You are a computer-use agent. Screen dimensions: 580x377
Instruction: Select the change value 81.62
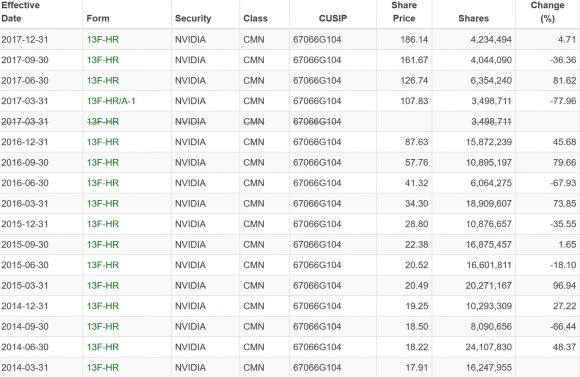tap(564, 81)
